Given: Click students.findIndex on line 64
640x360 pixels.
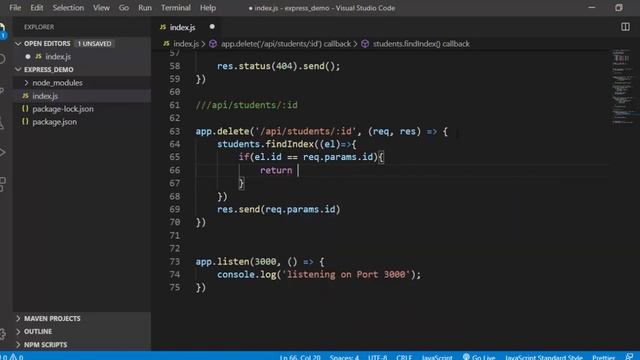Looking at the screenshot, I should point(265,144).
